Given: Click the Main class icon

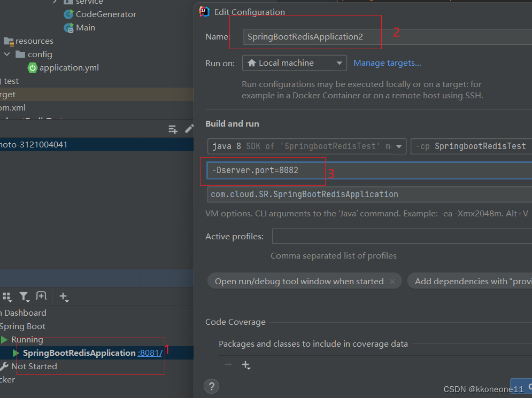Looking at the screenshot, I should 68,28.
